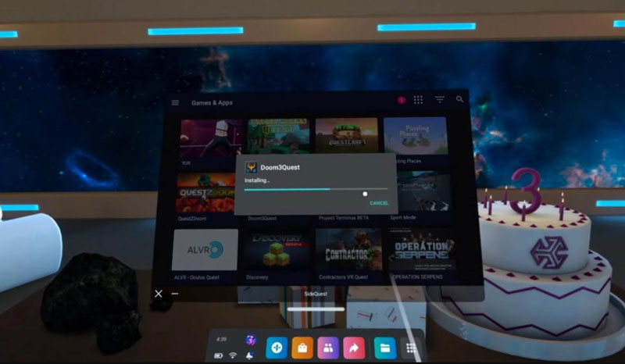The width and height of the screenshot is (625, 364).
Task: Grab the SideQuest window handle bar
Action: (316, 309)
